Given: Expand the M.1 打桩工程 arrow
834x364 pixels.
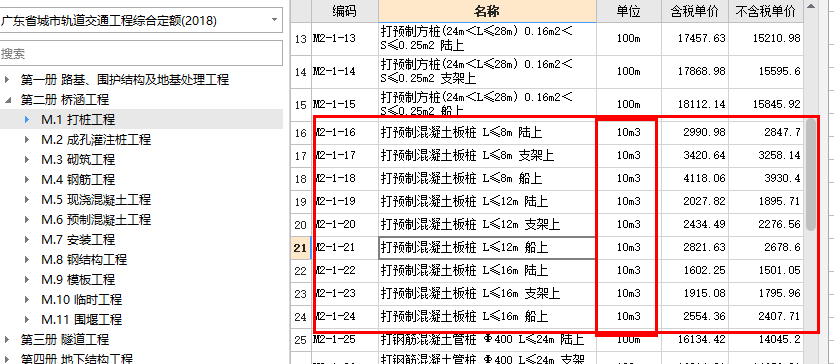Looking at the screenshot, I should click(27, 120).
